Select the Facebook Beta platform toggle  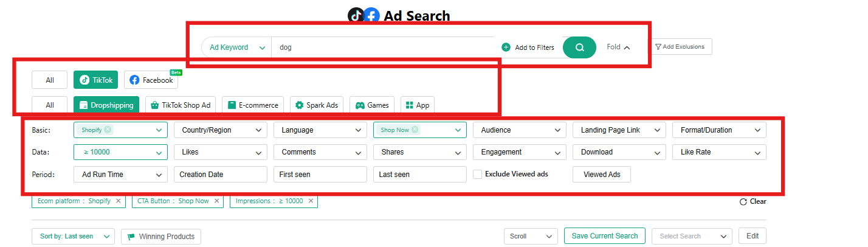151,80
